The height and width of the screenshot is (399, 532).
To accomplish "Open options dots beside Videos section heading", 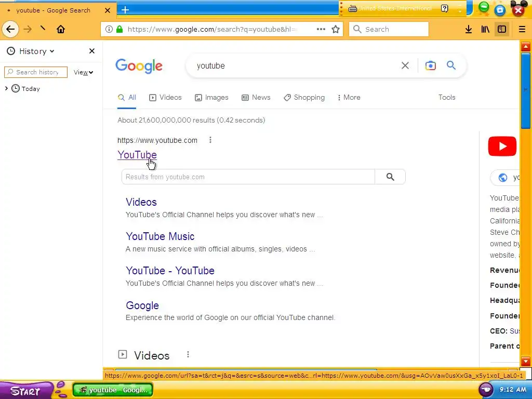I will point(188,354).
